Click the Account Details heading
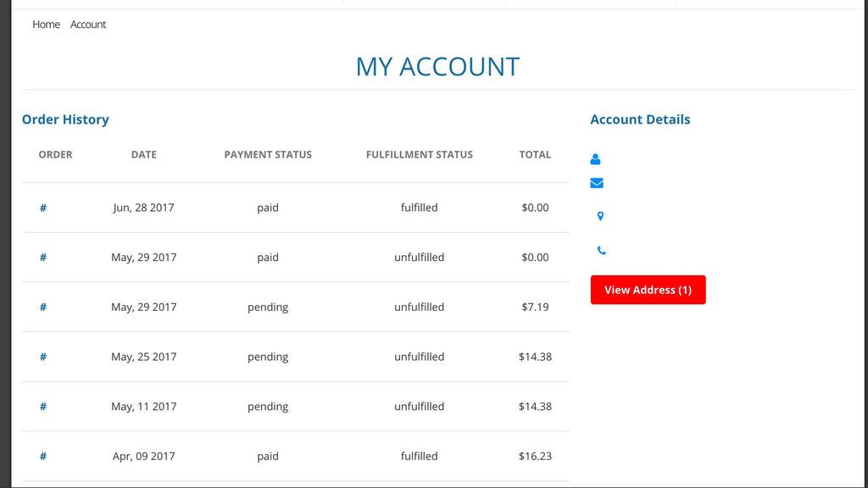 [640, 119]
